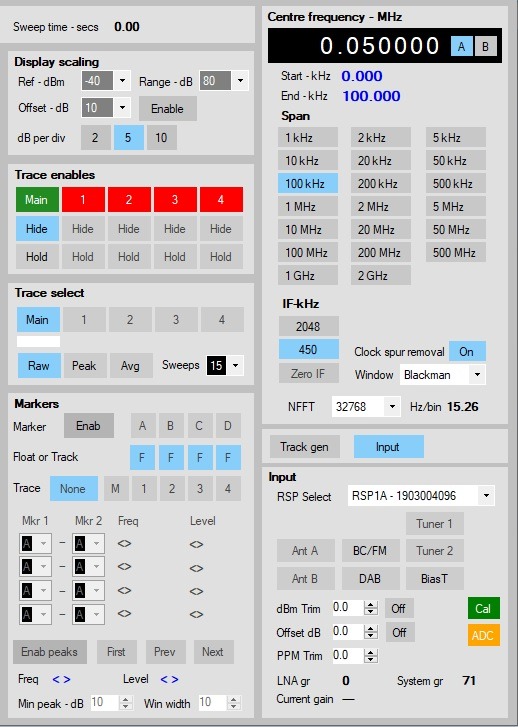This screenshot has height=727, width=518.
Task: Select trace 4 in Trace select
Action: point(222,319)
